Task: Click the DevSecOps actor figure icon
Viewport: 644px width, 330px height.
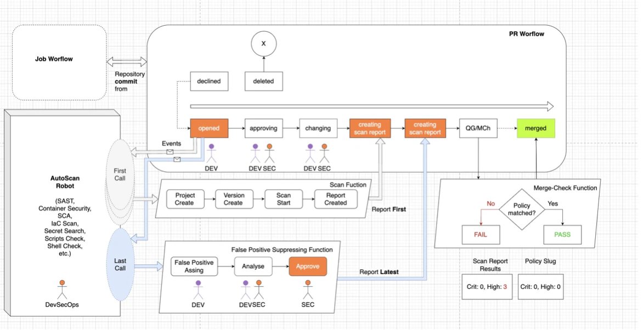Action: point(62,290)
